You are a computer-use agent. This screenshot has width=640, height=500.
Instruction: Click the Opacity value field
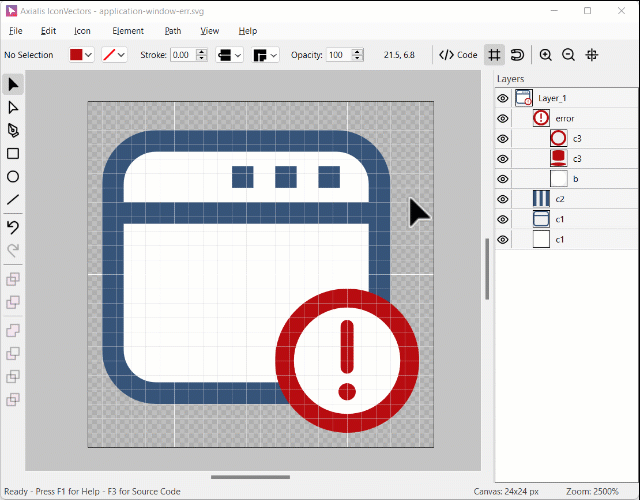point(336,55)
